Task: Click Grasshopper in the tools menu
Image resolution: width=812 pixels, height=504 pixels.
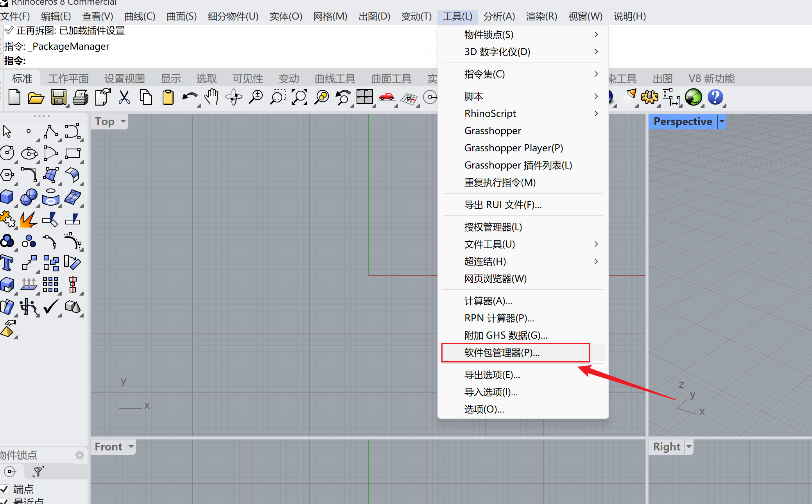Action: pyautogui.click(x=493, y=131)
